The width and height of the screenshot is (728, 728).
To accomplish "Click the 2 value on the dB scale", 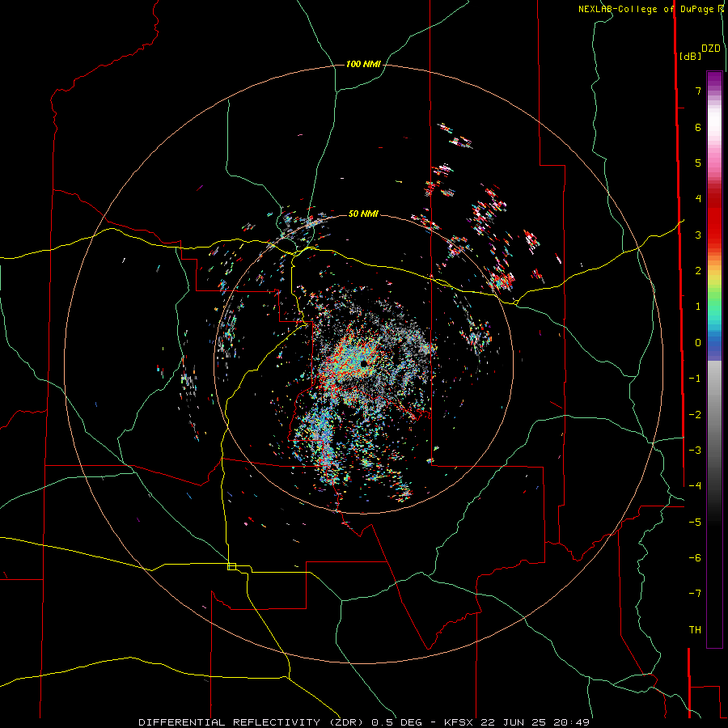I will click(698, 271).
